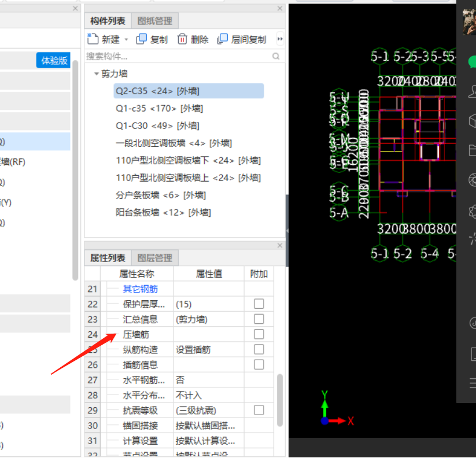Click the 插筋信息 property value cell
The width and height of the screenshot is (476, 458).
point(209,365)
